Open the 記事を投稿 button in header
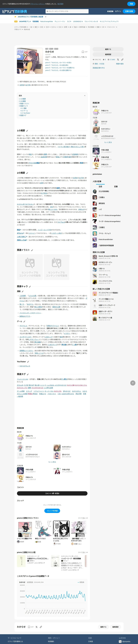The width and height of the screenshot is (138, 644). [129, 11]
